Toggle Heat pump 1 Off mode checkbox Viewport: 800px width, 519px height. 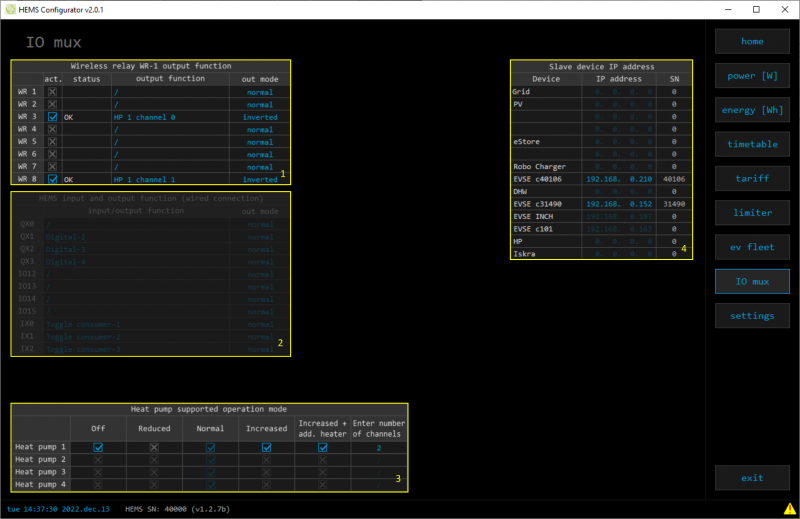click(x=98, y=448)
